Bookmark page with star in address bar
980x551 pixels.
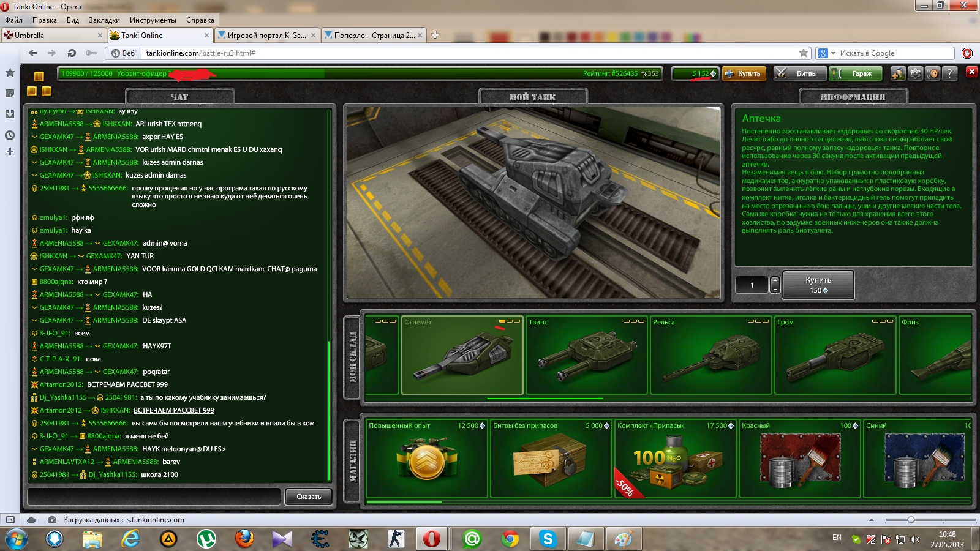[x=804, y=53]
